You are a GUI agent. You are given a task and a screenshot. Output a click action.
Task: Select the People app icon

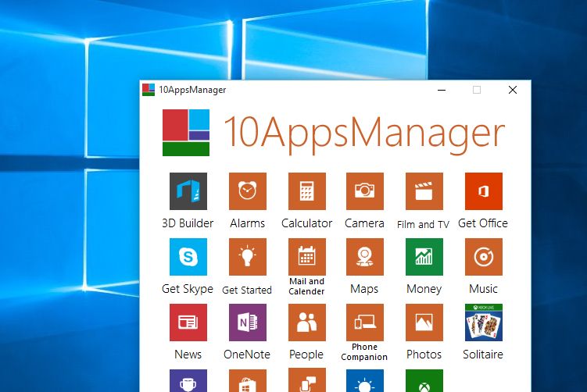[307, 323]
